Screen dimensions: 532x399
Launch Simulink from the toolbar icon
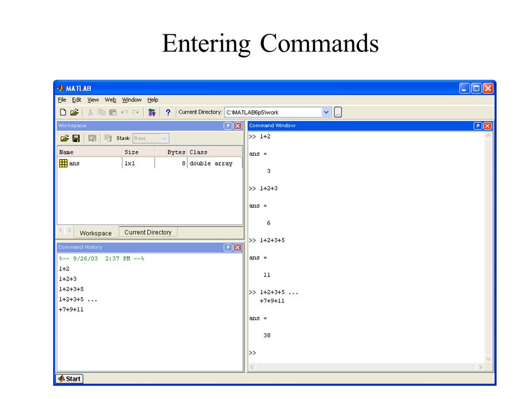click(152, 112)
